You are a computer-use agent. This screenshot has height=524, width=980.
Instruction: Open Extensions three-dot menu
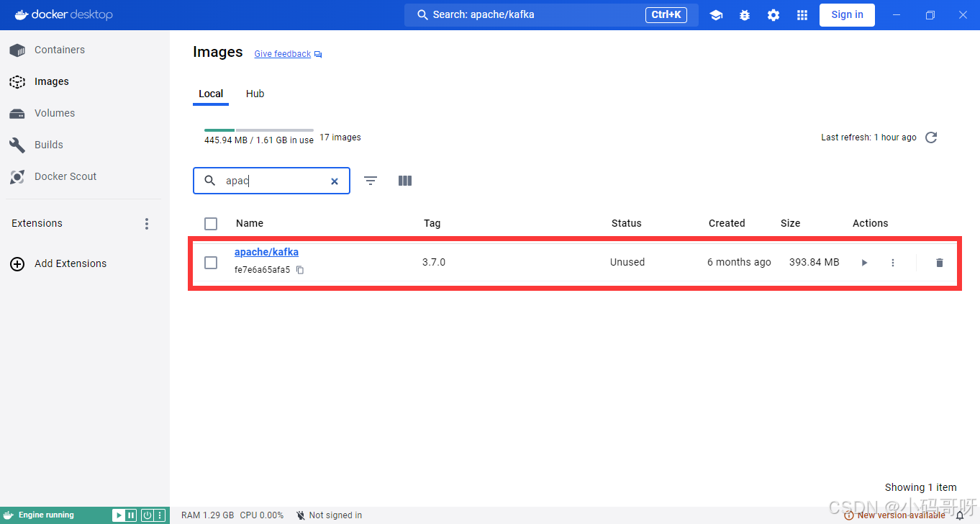[x=147, y=224]
